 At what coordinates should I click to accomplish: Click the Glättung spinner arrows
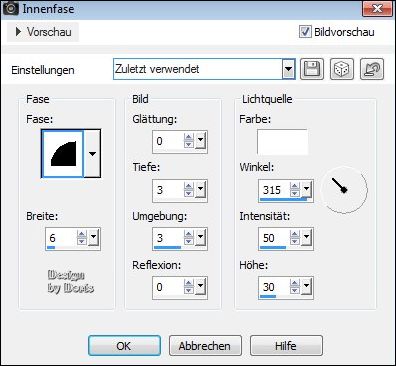click(189, 140)
